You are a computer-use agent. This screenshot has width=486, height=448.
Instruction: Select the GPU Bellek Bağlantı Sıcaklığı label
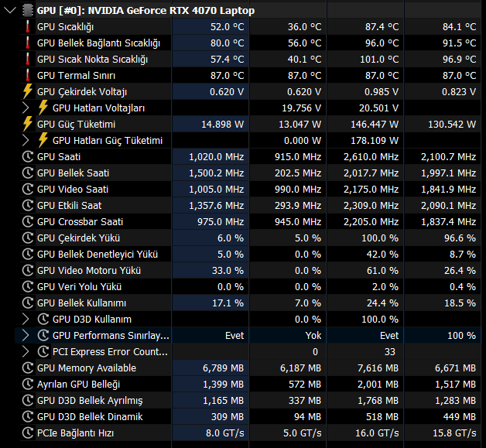click(x=98, y=43)
